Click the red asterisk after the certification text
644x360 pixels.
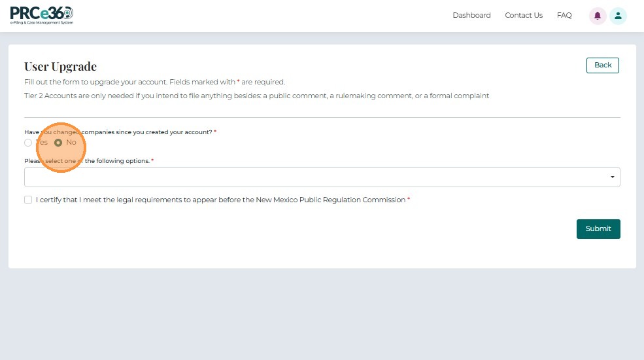tap(409, 200)
